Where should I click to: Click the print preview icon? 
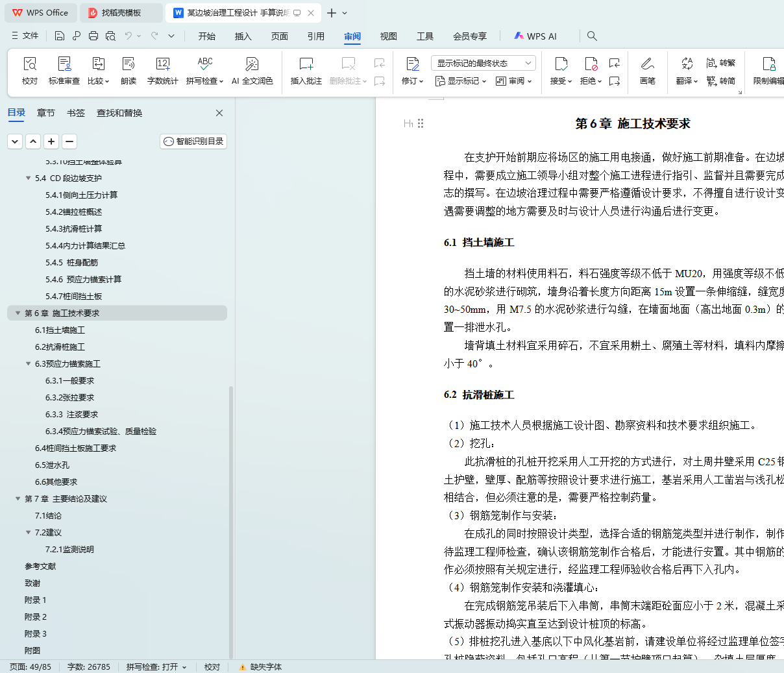(x=110, y=36)
